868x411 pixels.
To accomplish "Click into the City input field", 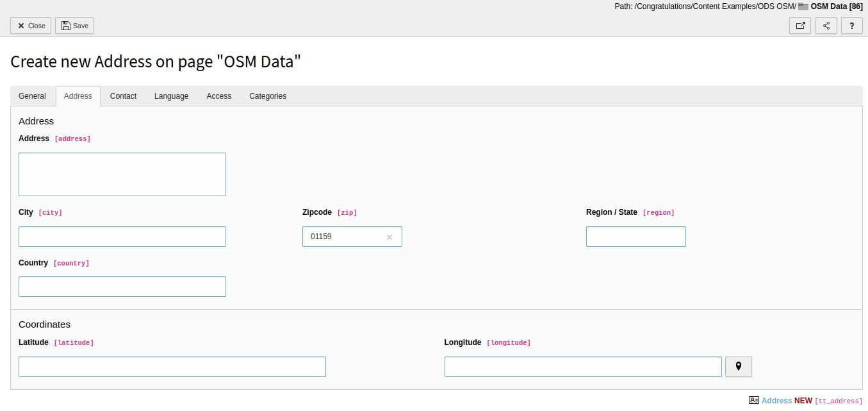I will pos(122,237).
